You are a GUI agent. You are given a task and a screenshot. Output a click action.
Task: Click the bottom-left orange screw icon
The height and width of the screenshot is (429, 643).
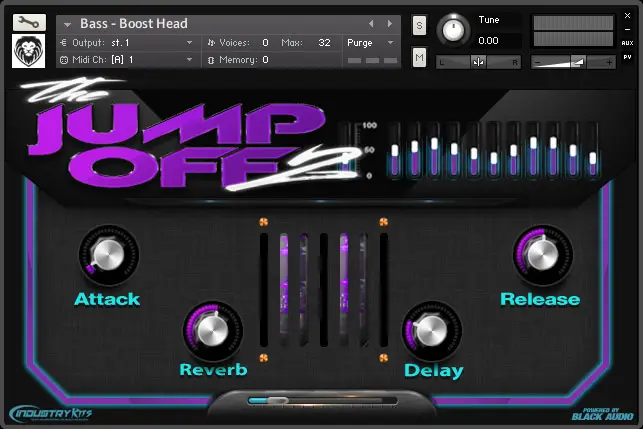[263, 358]
